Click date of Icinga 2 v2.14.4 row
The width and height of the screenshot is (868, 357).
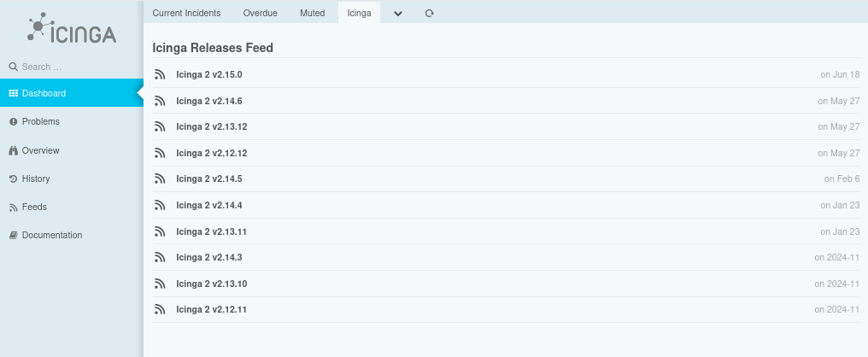click(x=840, y=205)
